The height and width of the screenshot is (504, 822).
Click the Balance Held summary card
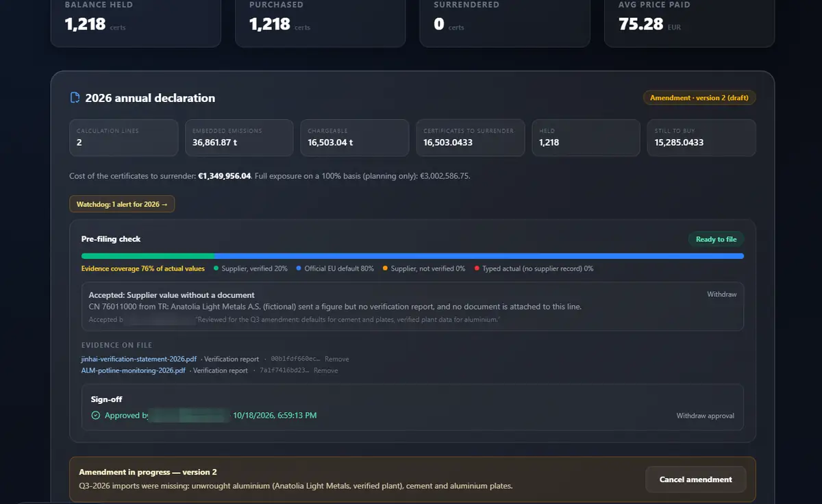point(136,23)
